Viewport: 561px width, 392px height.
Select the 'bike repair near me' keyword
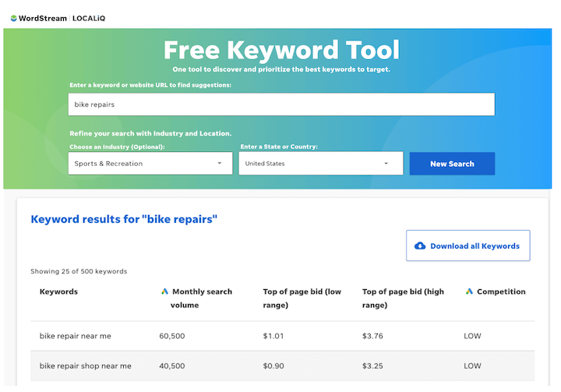(x=75, y=336)
